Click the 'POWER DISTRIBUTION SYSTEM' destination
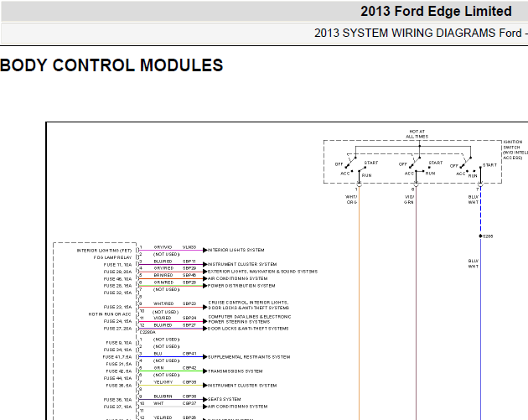 click(241, 286)
